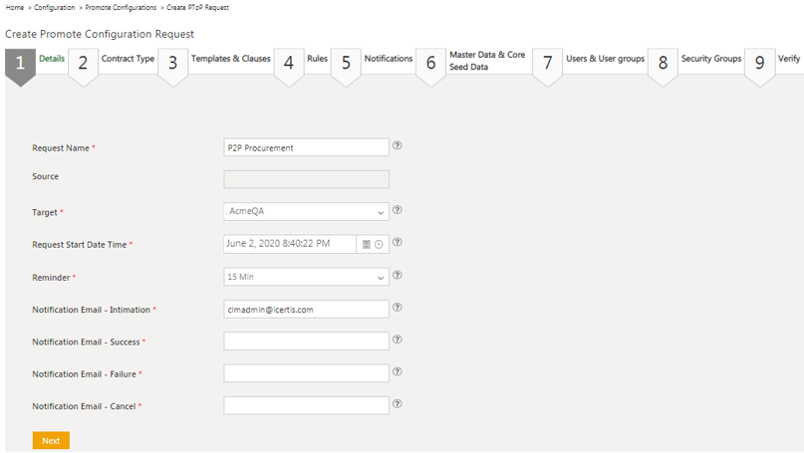Click help icon for Notification Email Intimation
Screen dimensions: 804x453
[397, 308]
